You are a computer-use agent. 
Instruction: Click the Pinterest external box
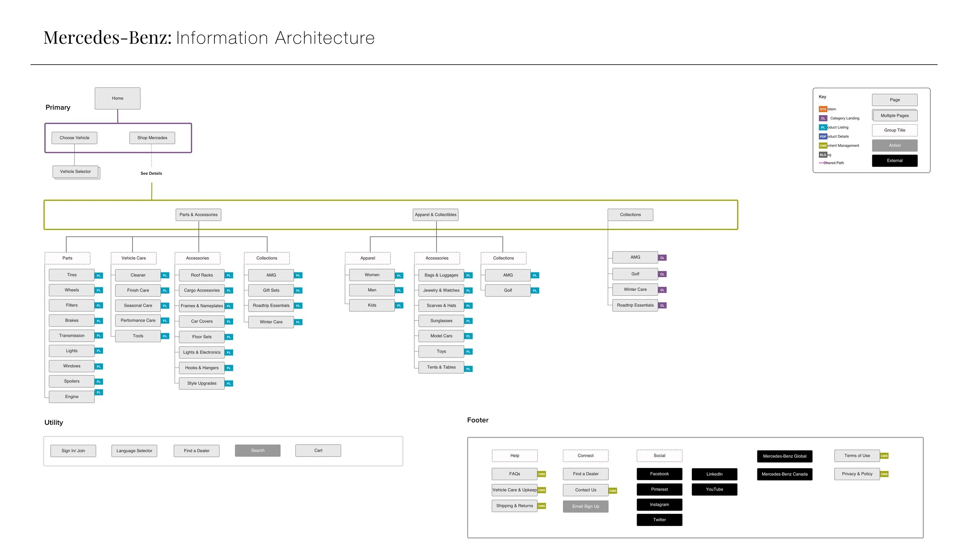tap(659, 489)
